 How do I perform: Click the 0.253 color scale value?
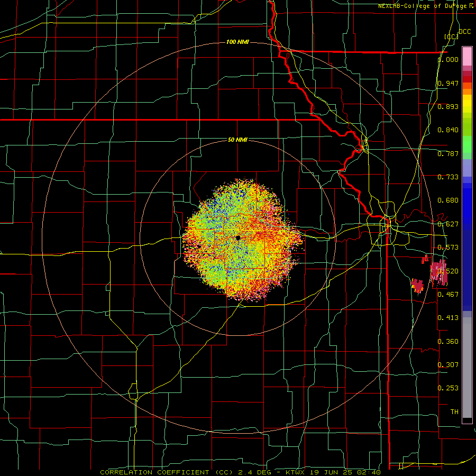coord(448,388)
